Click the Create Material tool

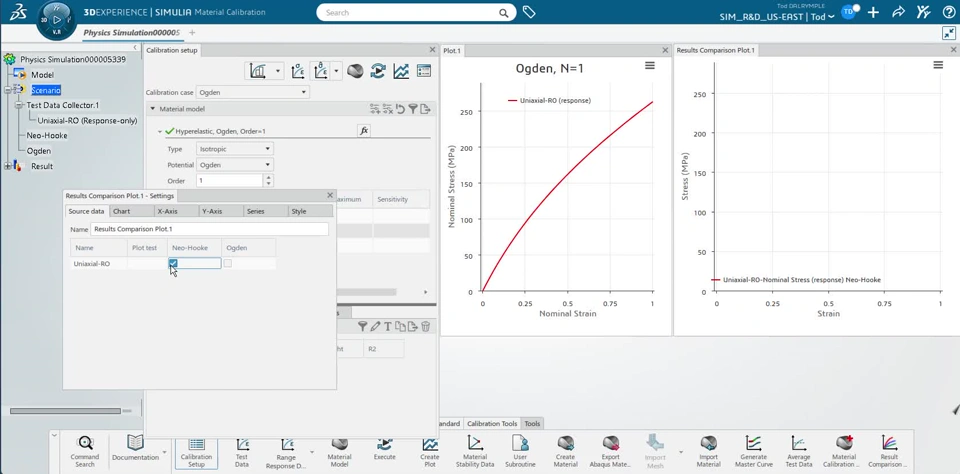click(x=565, y=452)
